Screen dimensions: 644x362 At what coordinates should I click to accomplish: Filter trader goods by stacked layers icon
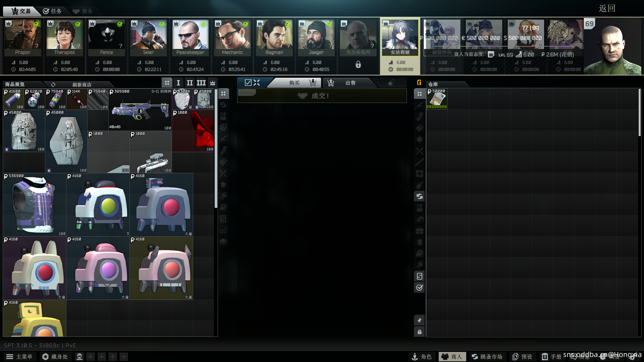click(223, 242)
